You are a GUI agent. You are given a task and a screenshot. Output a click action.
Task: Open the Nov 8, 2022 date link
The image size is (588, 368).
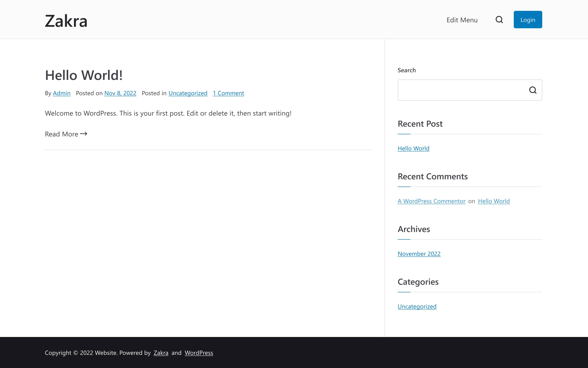tap(120, 93)
